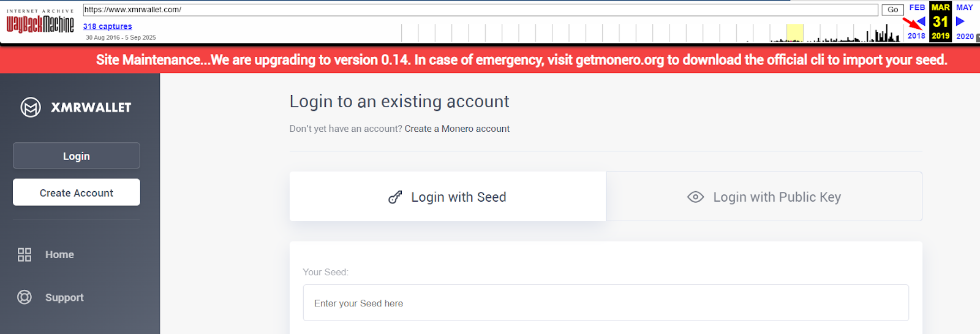980x334 pixels.
Task: Click the key icon on the seed tab
Action: [395, 197]
